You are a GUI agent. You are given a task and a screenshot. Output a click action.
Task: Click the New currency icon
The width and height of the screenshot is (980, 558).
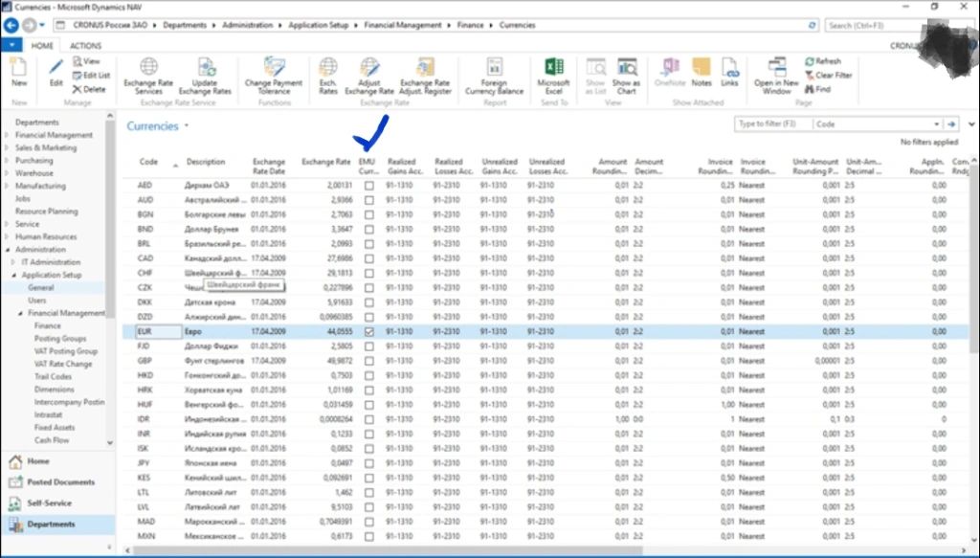(19, 67)
